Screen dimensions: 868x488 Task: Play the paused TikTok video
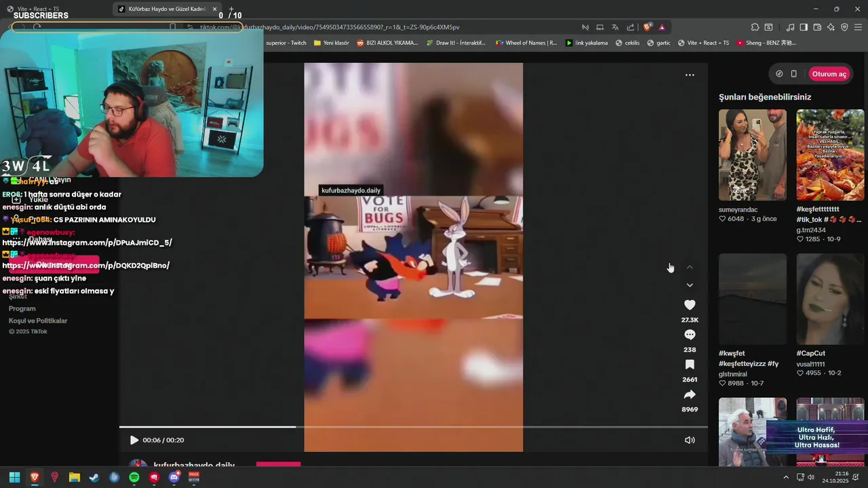(134, 440)
